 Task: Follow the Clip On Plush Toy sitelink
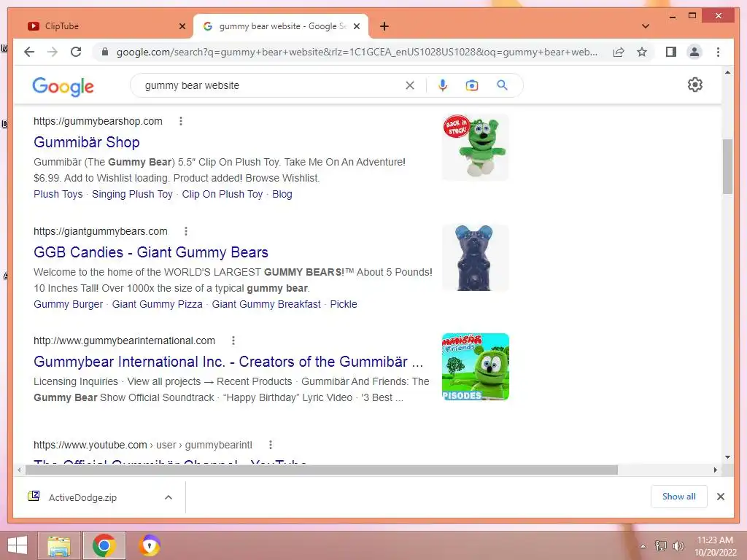(x=222, y=194)
